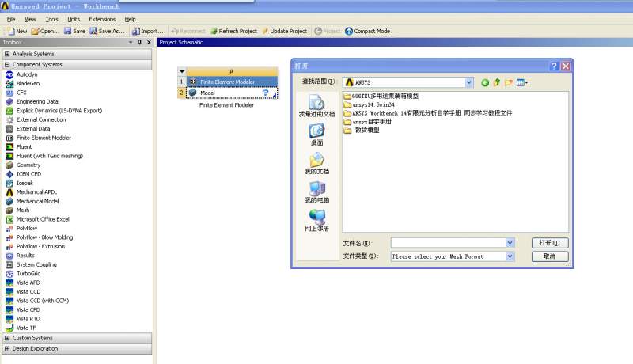Open the Mesh Format file type dropdown
The height and width of the screenshot is (364, 633).
510,256
